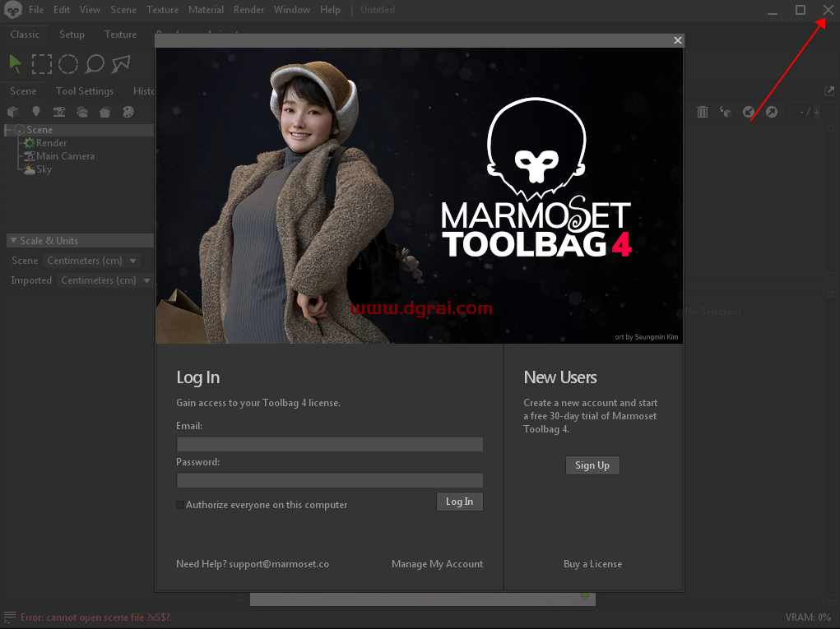Select the lasso selection tool
This screenshot has height=629, width=840.
pos(95,63)
